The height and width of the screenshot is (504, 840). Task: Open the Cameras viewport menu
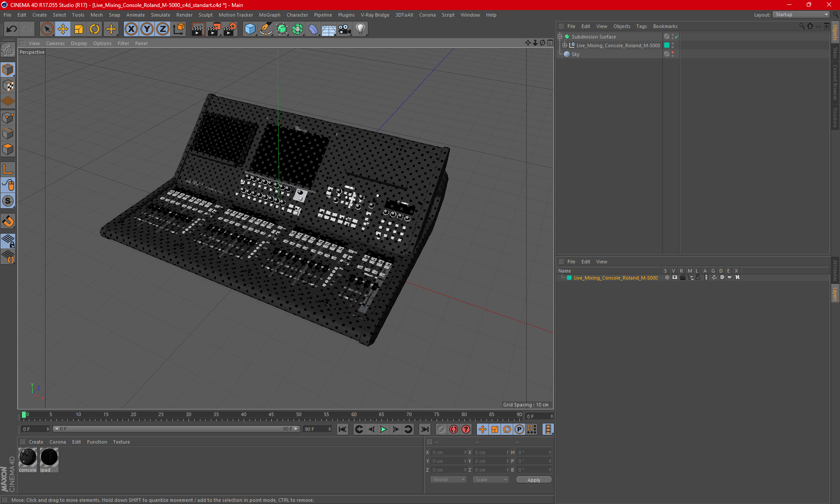click(x=55, y=43)
